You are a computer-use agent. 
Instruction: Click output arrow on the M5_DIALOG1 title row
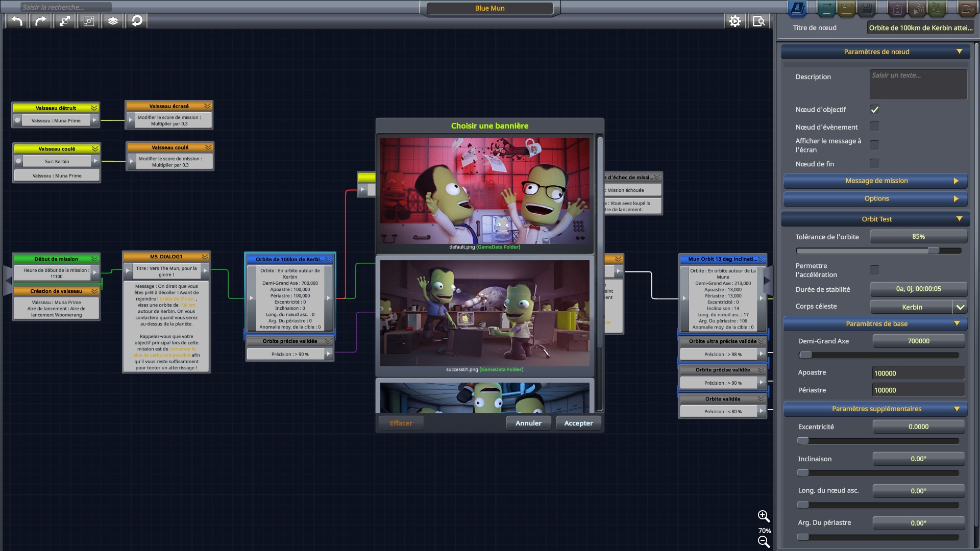[205, 270]
